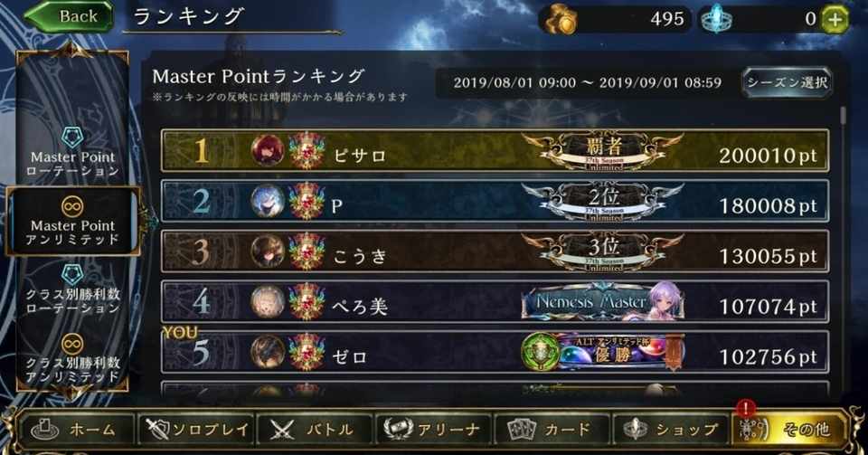Image resolution: width=868 pixels, height=455 pixels.
Task: Open the シーズン選択 season selector
Action: pyautogui.click(x=787, y=83)
